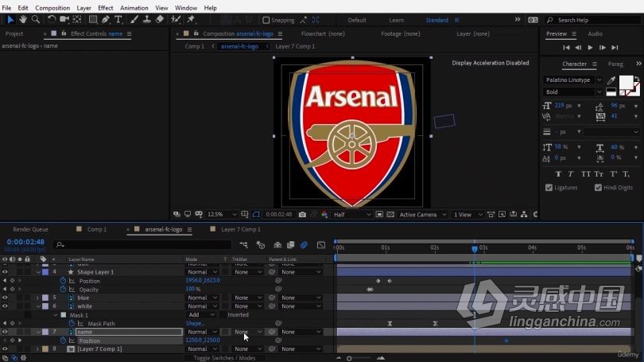
Task: Select the Rectangle shape tool
Action: click(x=93, y=19)
